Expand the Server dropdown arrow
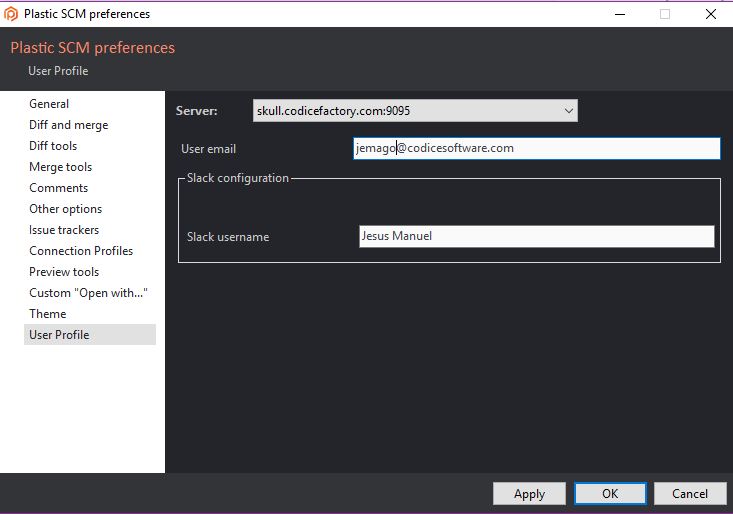The height and width of the screenshot is (514, 733). point(568,111)
